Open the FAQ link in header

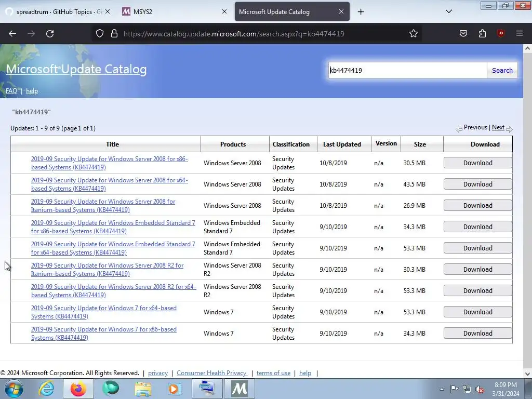pos(11,91)
